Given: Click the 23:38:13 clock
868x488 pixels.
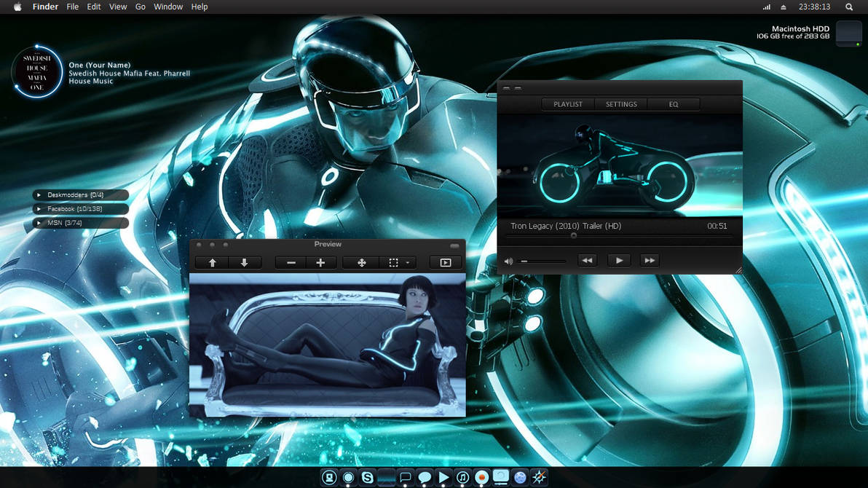Looking at the screenshot, I should [814, 7].
